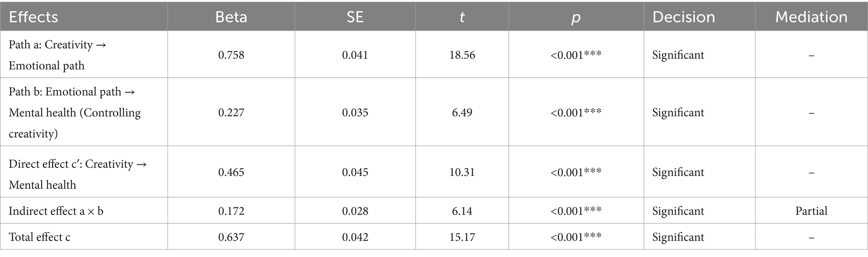The image size is (868, 257).
Task: Select the SE column header
Action: [355, 17]
